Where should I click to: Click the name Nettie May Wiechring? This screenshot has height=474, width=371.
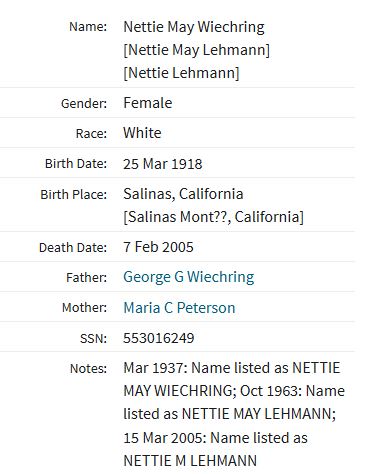point(194,27)
